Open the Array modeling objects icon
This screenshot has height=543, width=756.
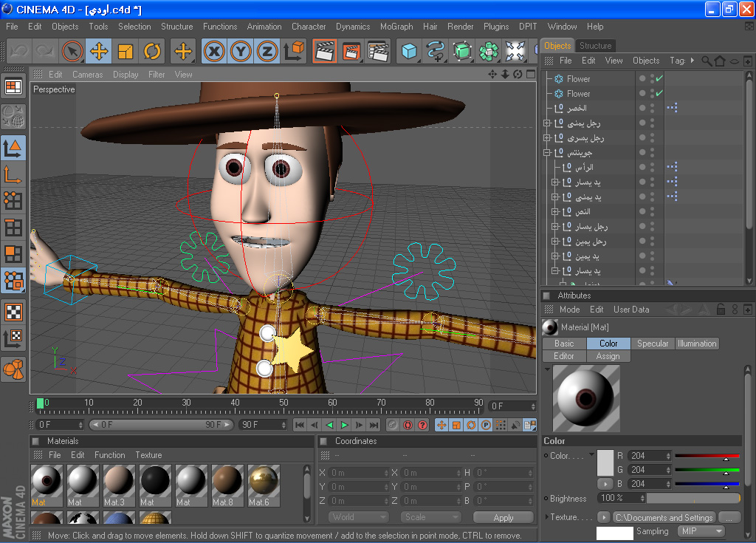(489, 51)
